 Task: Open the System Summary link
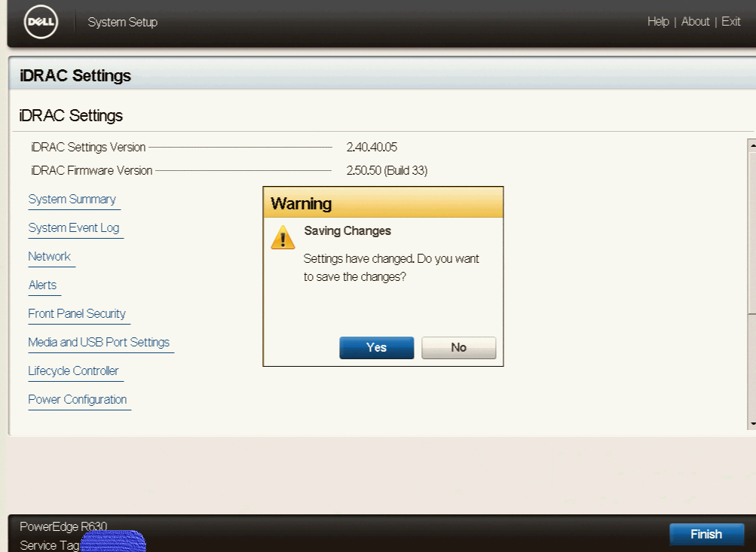(x=72, y=200)
